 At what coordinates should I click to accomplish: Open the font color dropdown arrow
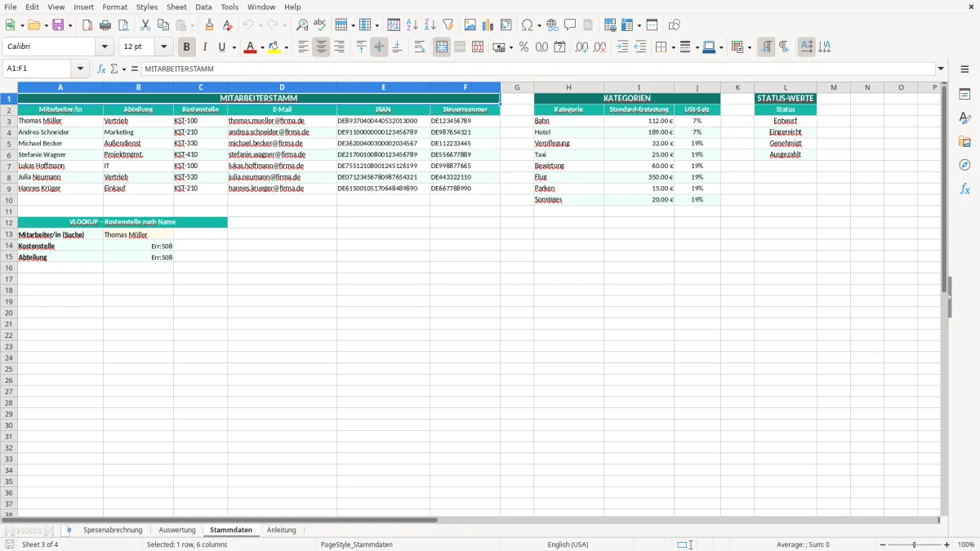click(x=262, y=47)
